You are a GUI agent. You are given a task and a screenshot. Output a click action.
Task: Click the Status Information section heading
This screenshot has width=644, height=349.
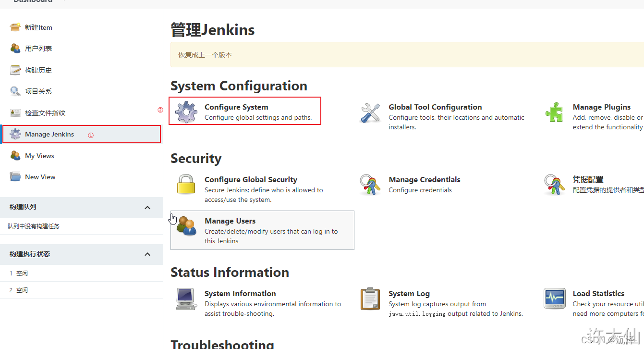[230, 273]
